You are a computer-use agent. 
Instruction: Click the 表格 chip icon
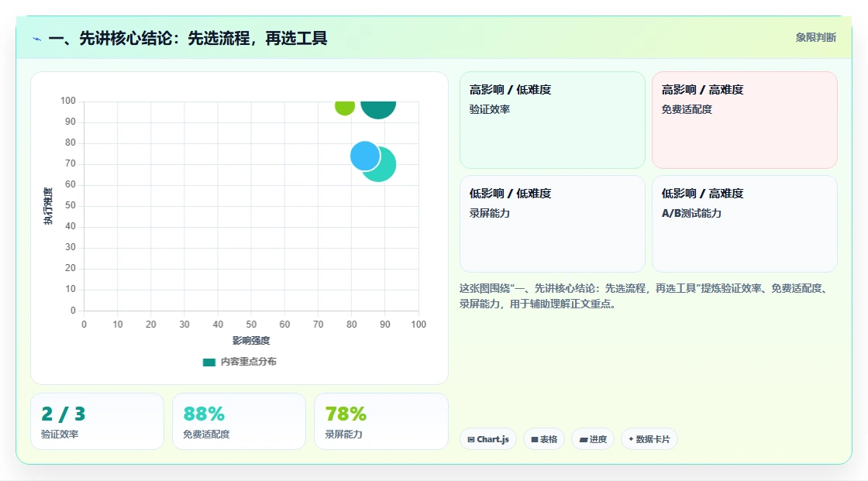coord(535,439)
